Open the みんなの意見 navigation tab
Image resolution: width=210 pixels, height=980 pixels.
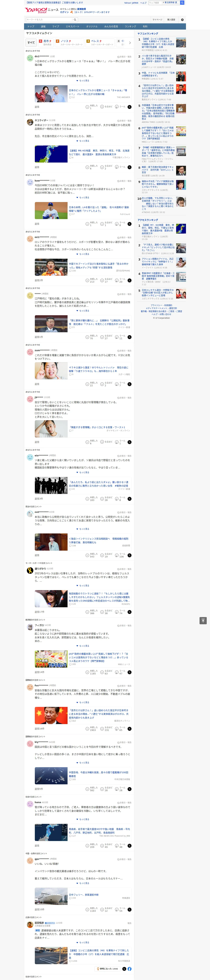[111, 27]
